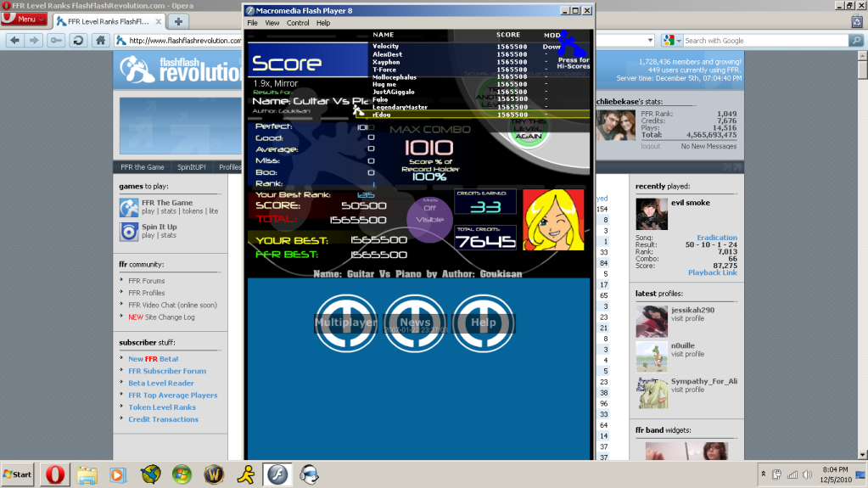Viewport: 868px width, 488px height.
Task: Open the View menu in Flash Player
Action: [272, 23]
